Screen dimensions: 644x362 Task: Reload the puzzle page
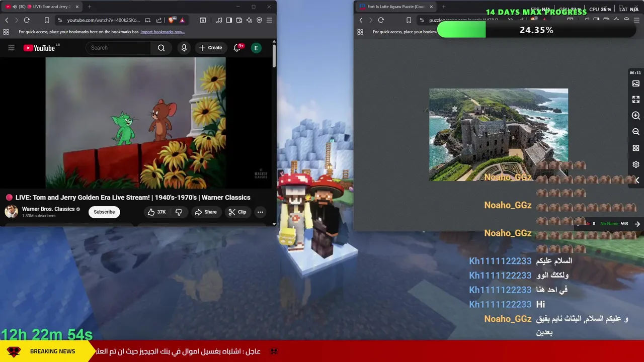(381, 20)
